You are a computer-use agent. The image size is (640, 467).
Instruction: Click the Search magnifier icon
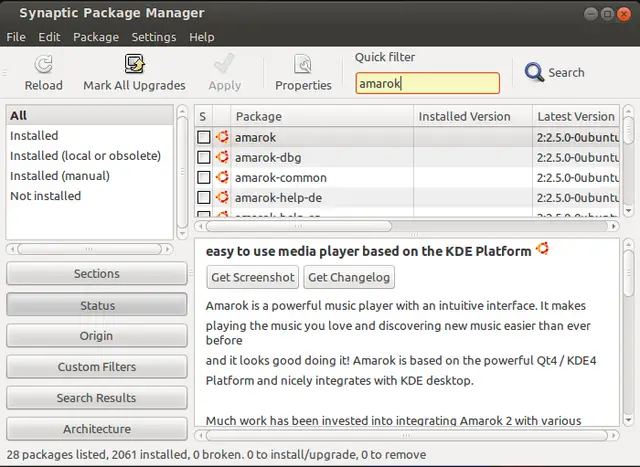click(x=534, y=72)
